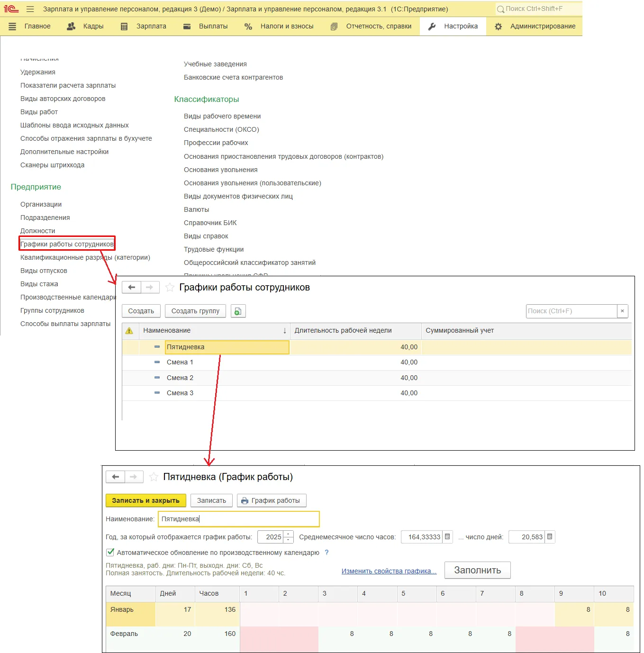
Task: Open the Виды отпусков link
Action: click(44, 271)
